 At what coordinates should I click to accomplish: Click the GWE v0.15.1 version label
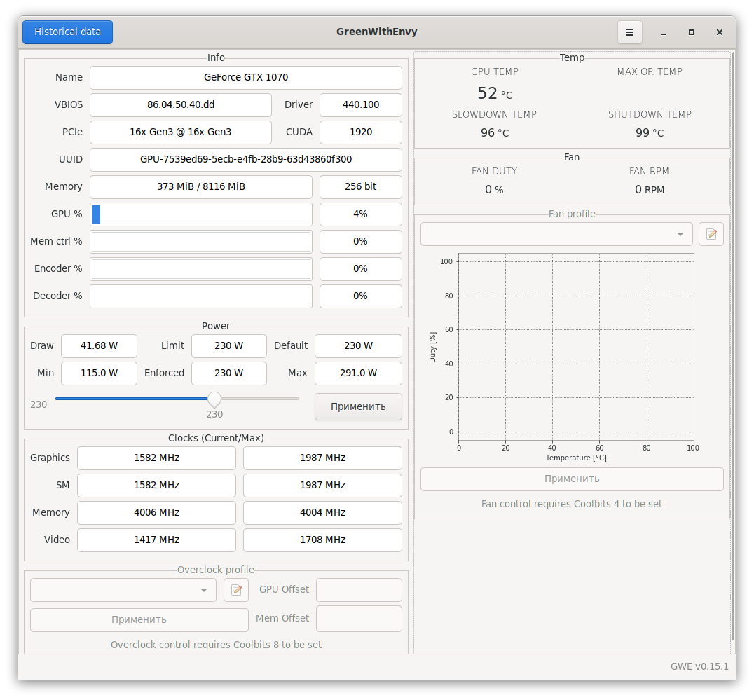(x=699, y=667)
